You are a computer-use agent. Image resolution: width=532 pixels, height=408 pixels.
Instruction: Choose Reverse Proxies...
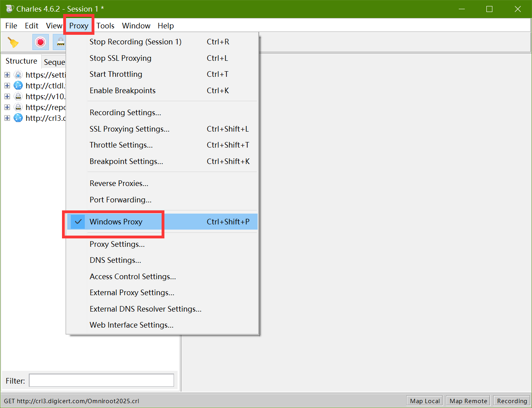162,183
